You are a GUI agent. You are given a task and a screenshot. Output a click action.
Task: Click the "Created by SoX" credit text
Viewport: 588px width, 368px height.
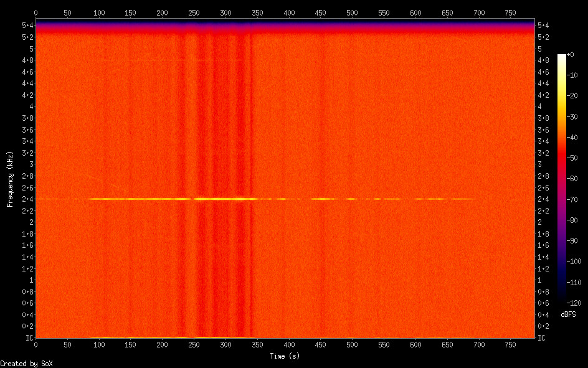coord(22,363)
